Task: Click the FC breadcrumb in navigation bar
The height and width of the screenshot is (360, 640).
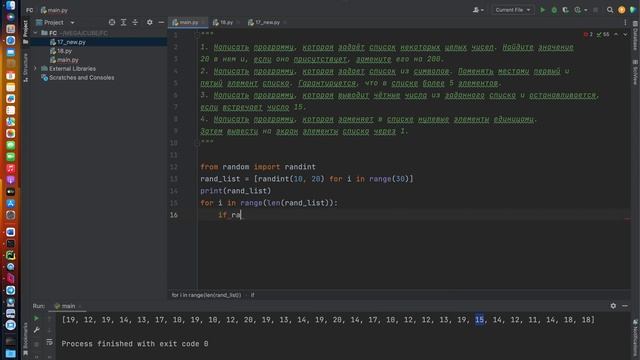Action: (x=30, y=10)
